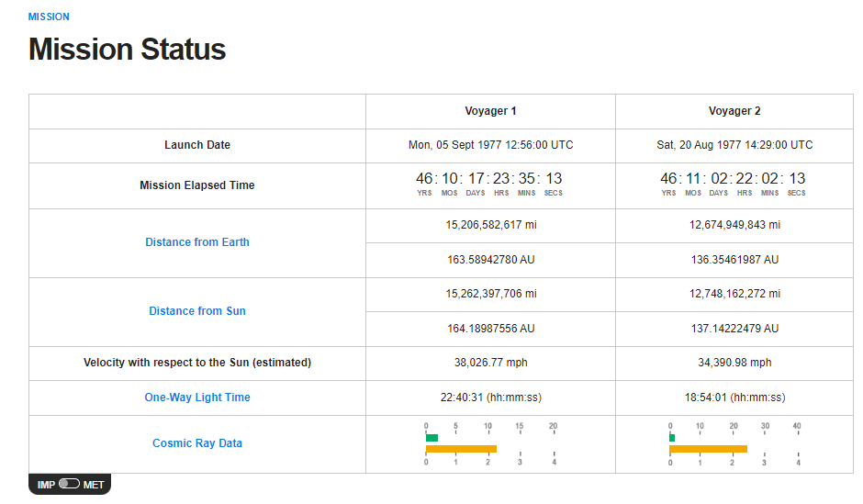The image size is (863, 504).
Task: Click Voyager 2 launch date value
Action: click(734, 145)
